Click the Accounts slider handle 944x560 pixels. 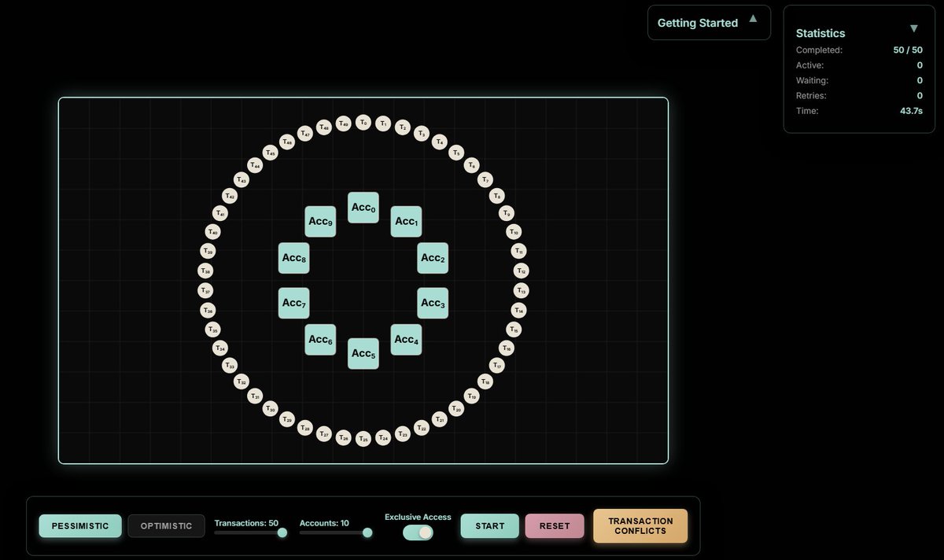[367, 532]
